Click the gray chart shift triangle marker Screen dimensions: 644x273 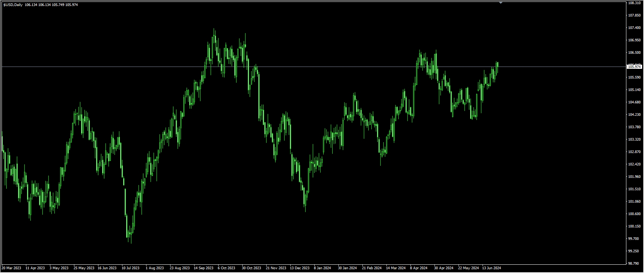(x=501, y=2)
